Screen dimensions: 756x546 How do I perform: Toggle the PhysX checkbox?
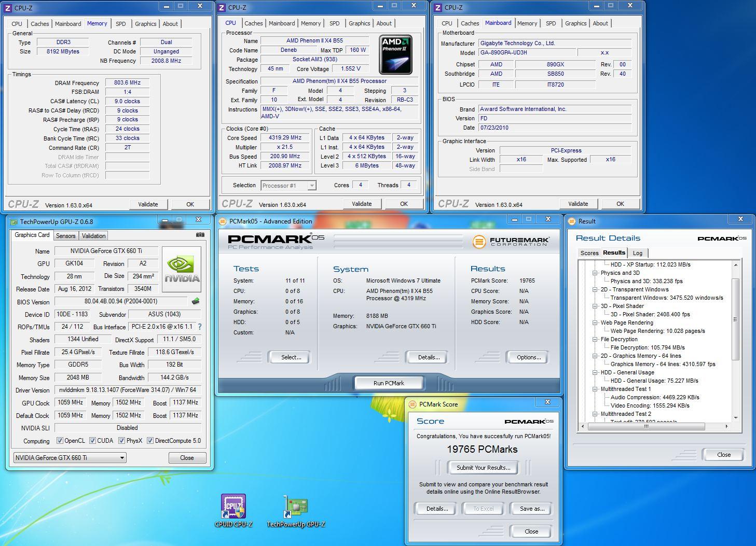pyautogui.click(x=121, y=441)
